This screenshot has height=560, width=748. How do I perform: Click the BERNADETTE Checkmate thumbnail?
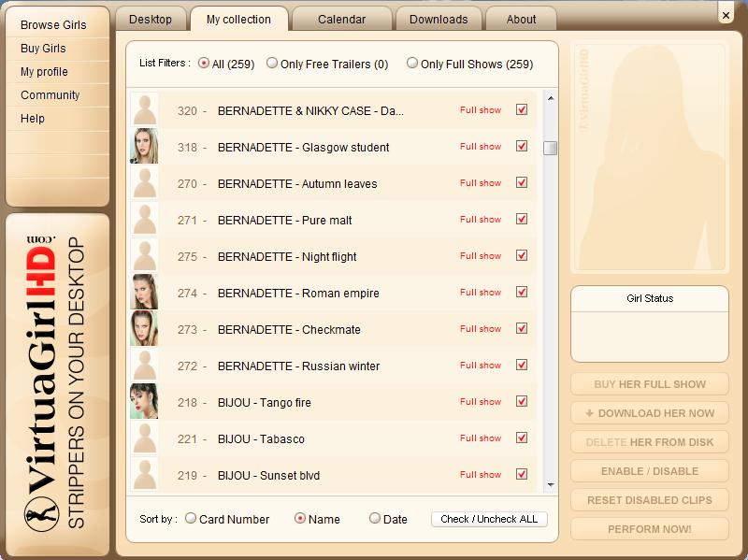(144, 329)
